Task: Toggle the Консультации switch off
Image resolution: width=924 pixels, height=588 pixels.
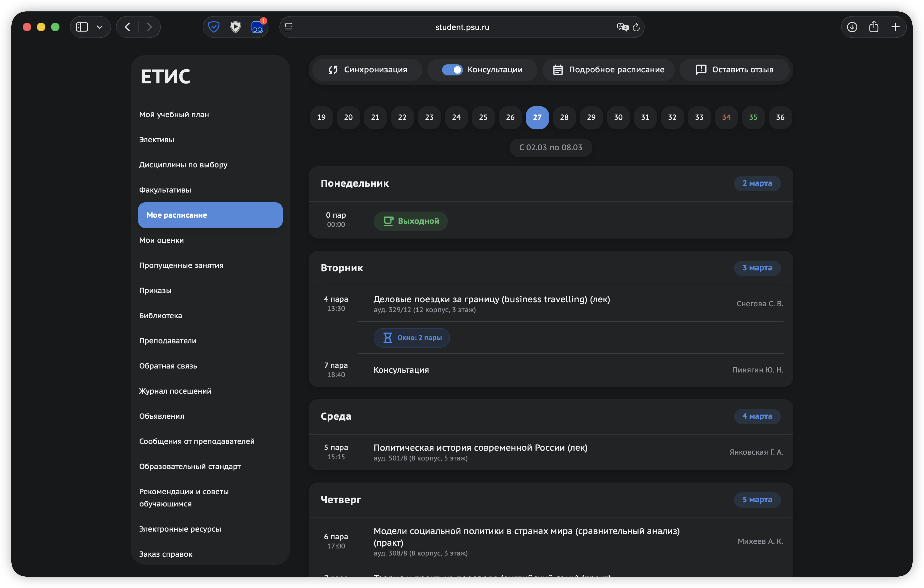Action: click(x=452, y=70)
